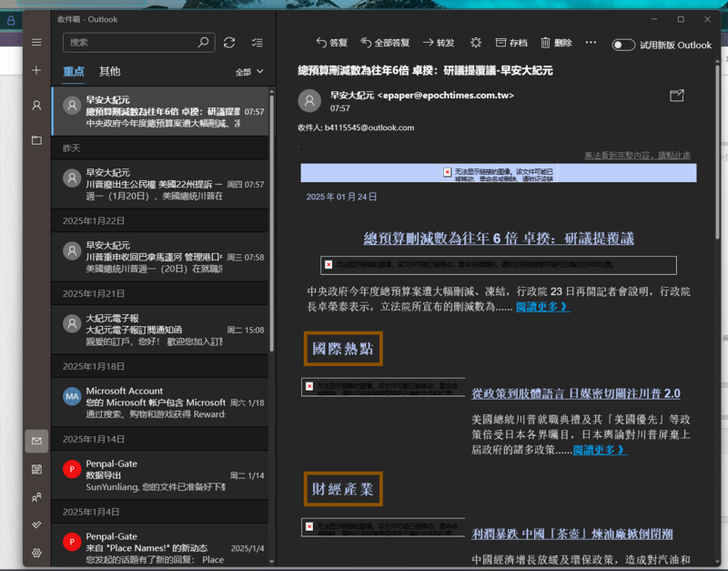Screen dimensions: 728x571
Task: Open the Calendar icon in the sidebar
Action: [x=36, y=469]
